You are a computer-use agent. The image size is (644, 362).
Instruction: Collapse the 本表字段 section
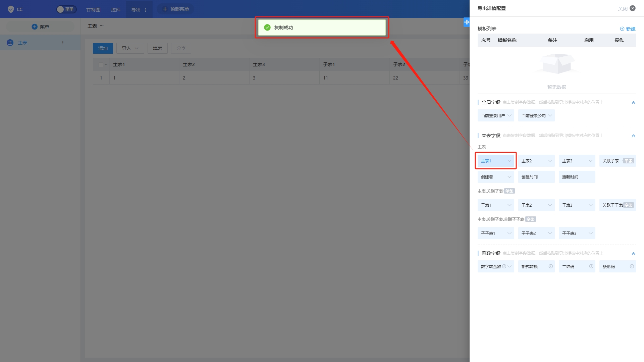click(633, 136)
